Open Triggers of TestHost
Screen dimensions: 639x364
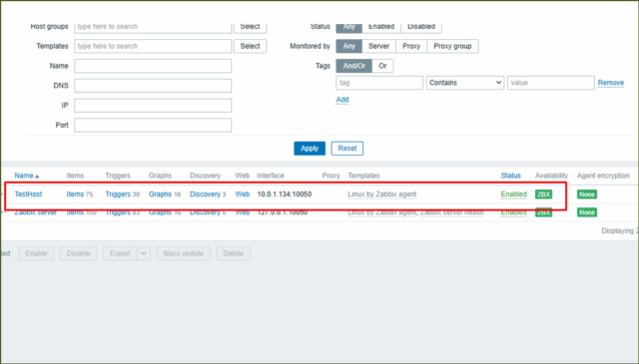(118, 194)
